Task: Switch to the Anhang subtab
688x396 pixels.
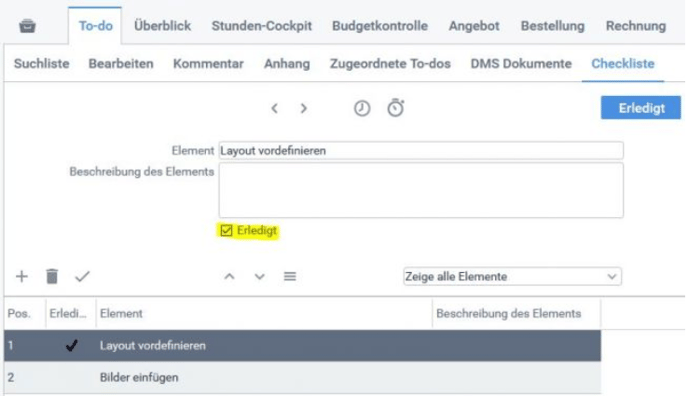Action: coord(287,64)
